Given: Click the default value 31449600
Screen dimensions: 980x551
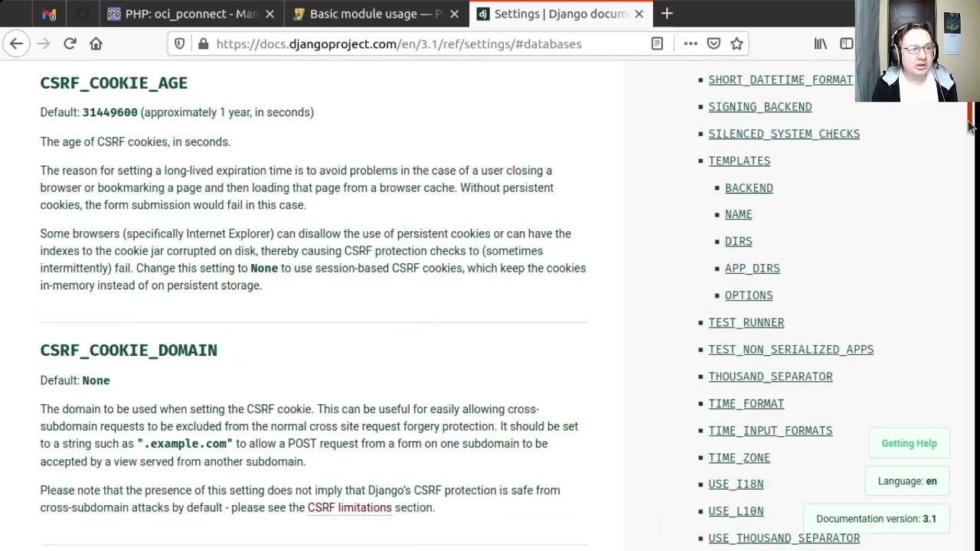Looking at the screenshot, I should pyautogui.click(x=109, y=112).
